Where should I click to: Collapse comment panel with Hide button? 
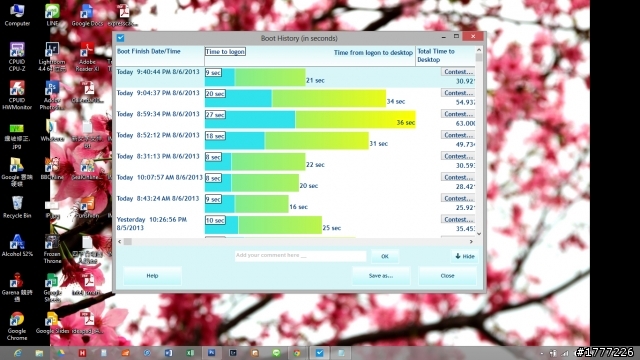click(464, 256)
